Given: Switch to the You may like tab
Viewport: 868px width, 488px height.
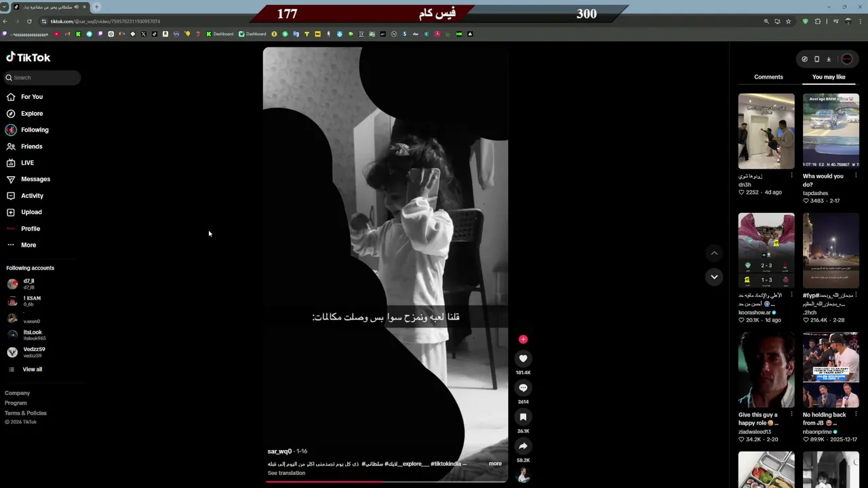Looking at the screenshot, I should (x=829, y=77).
